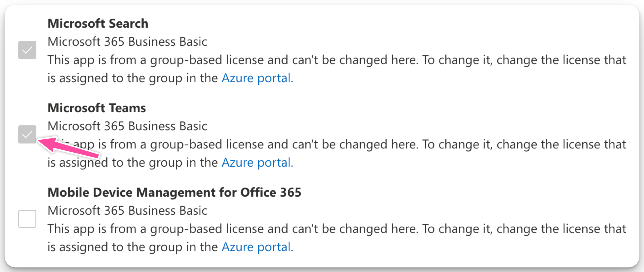644x272 pixels.
Task: Click the Microsoft Search heading
Action: 98,23
